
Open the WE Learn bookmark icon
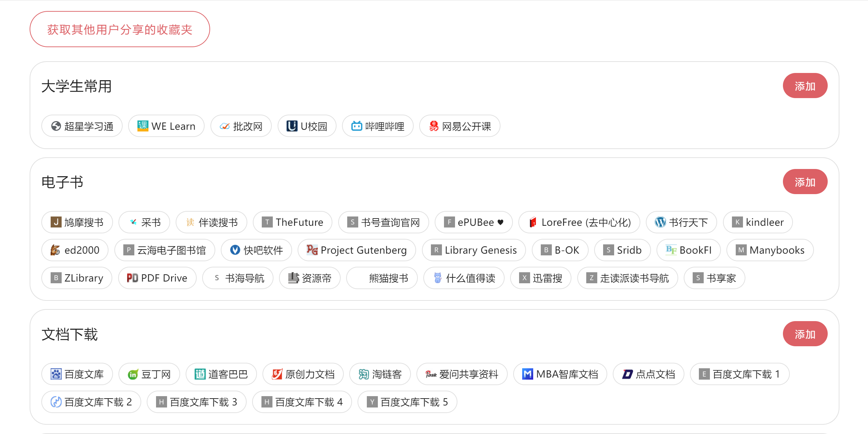(143, 126)
